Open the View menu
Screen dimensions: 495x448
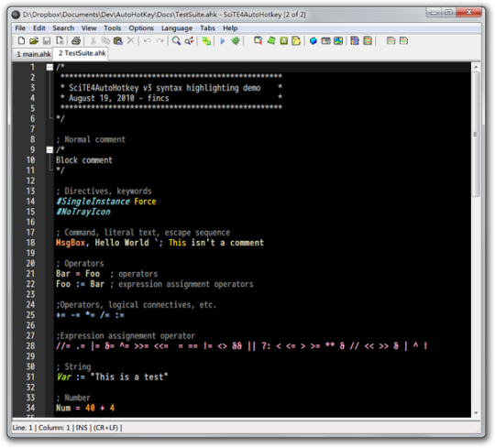(x=89, y=28)
